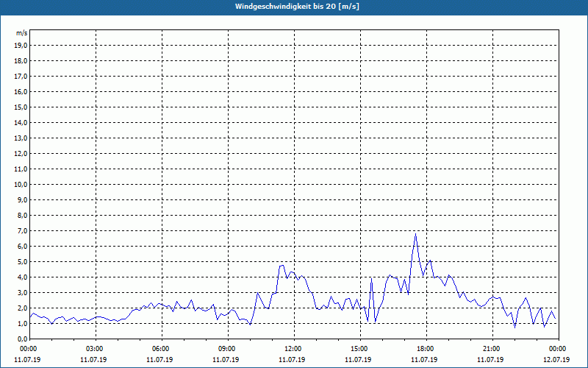Click the 3,0 y-axis label
The width and height of the screenshot is (588, 368).
[22, 292]
